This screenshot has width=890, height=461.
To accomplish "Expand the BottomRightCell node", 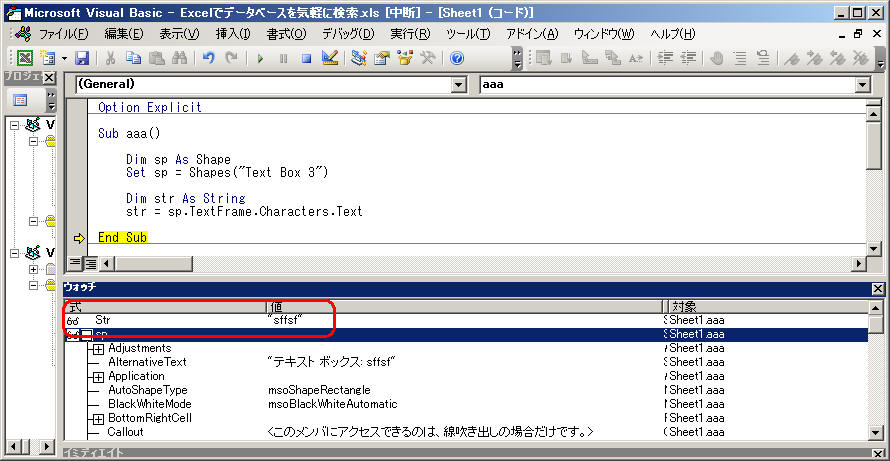I will point(98,418).
